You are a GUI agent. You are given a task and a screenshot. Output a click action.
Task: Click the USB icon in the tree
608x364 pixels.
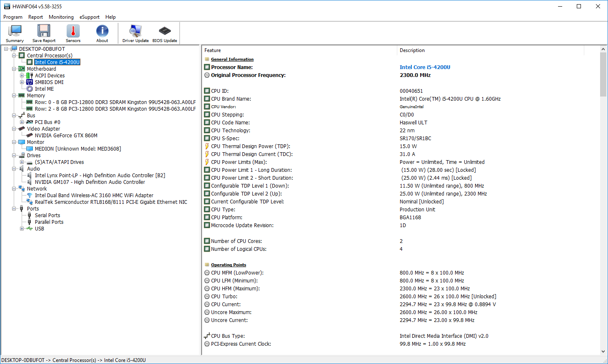pos(30,229)
